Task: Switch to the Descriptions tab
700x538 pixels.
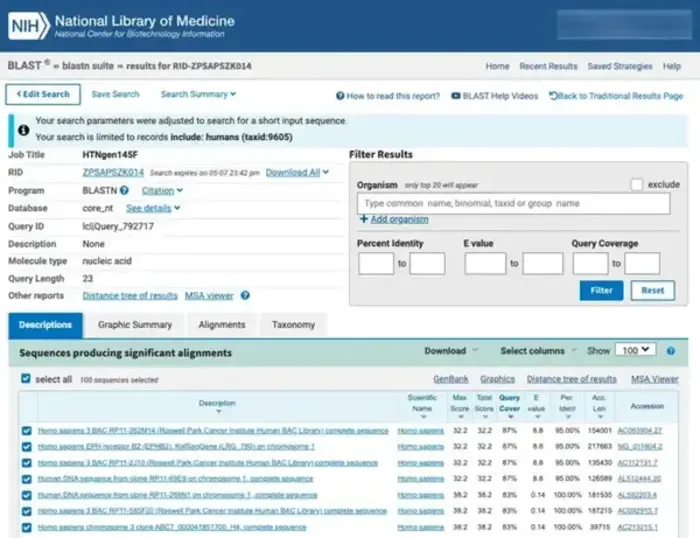Action: click(46, 325)
